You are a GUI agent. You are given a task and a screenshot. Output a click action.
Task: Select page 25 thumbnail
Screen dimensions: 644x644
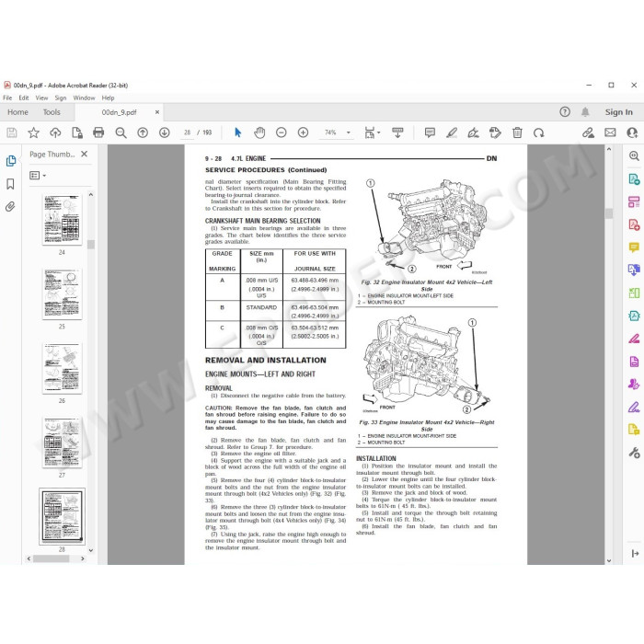pyautogui.click(x=62, y=294)
